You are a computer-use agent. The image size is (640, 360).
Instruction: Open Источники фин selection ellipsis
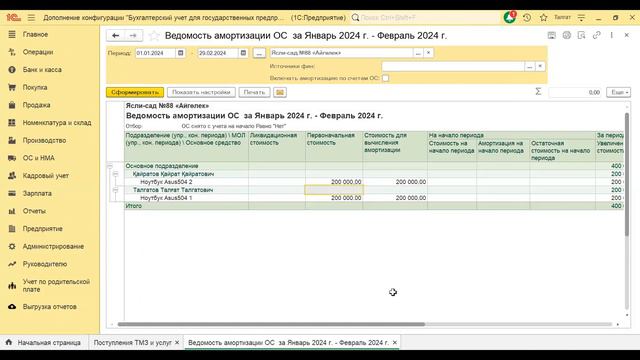click(x=529, y=66)
